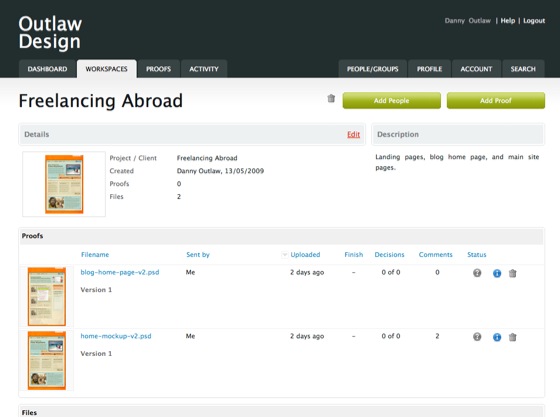
Task: Click the Proofs section header
Action: pyautogui.click(x=281, y=236)
